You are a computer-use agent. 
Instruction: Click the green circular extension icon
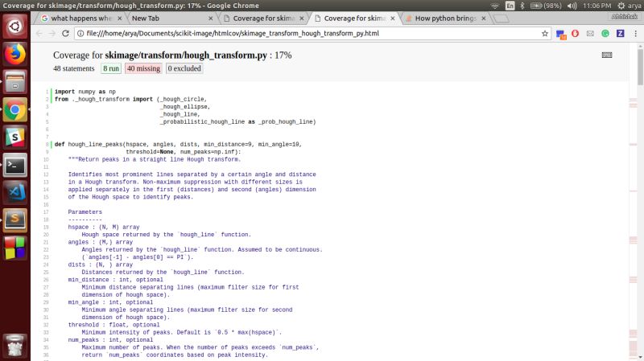click(605, 34)
